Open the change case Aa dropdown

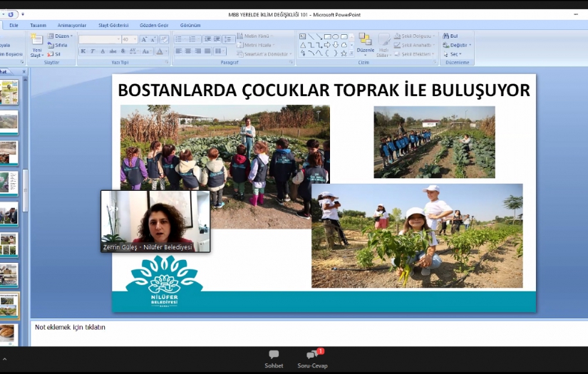pyautogui.click(x=147, y=51)
